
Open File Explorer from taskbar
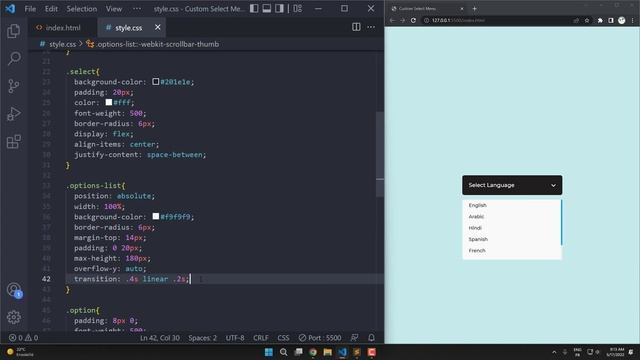[x=327, y=352]
